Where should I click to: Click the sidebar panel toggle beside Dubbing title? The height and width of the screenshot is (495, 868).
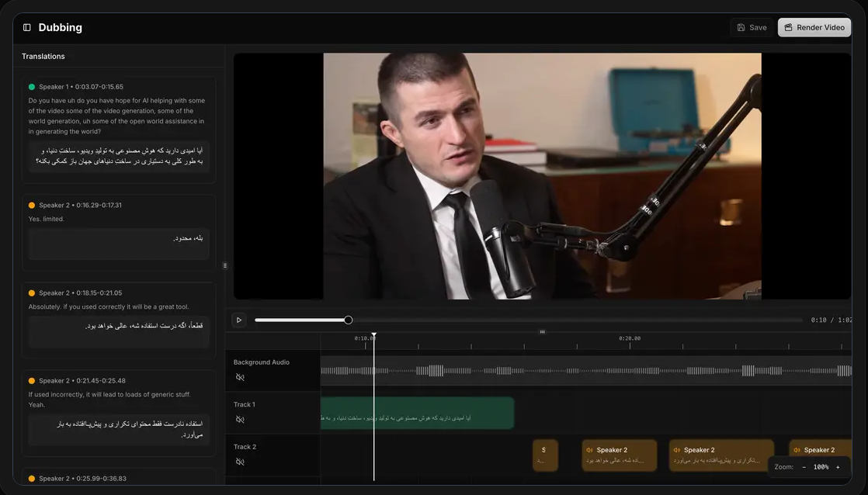click(x=26, y=26)
